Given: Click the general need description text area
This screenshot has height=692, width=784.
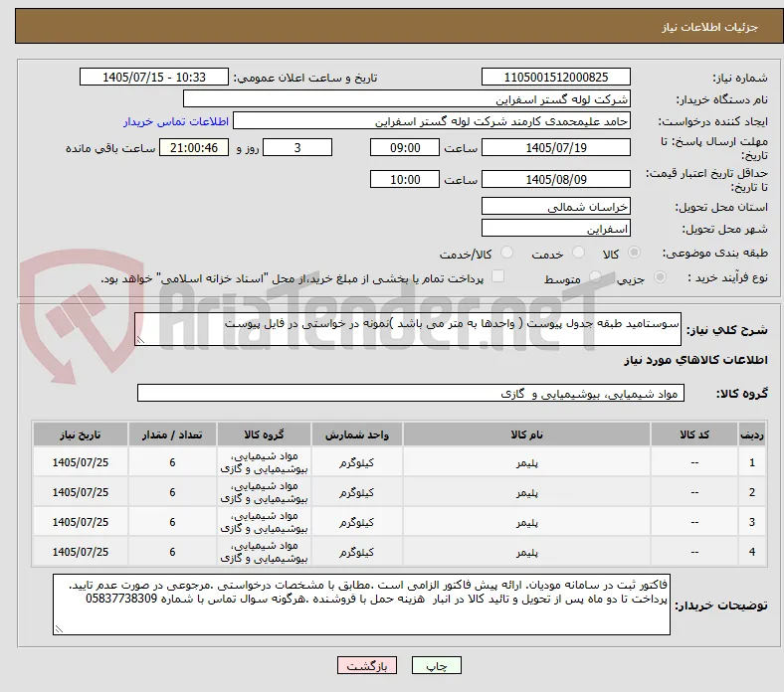Looking at the screenshot, I should click(408, 329).
